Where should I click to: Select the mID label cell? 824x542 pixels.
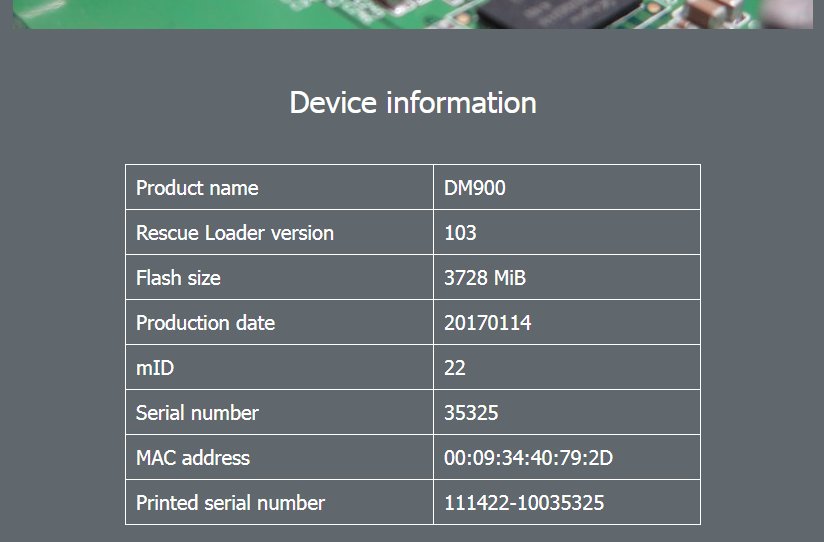(x=155, y=368)
